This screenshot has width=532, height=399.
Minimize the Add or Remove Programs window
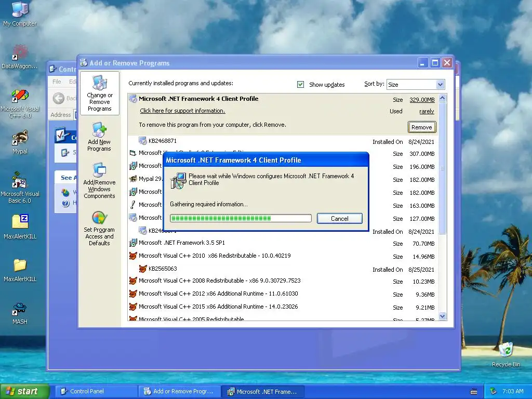[x=423, y=63]
